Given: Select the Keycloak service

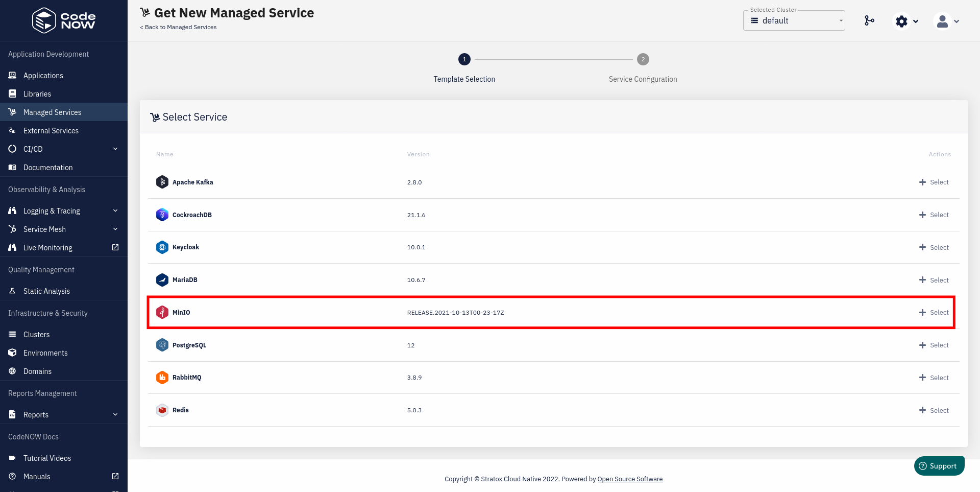Looking at the screenshot, I should pos(934,247).
